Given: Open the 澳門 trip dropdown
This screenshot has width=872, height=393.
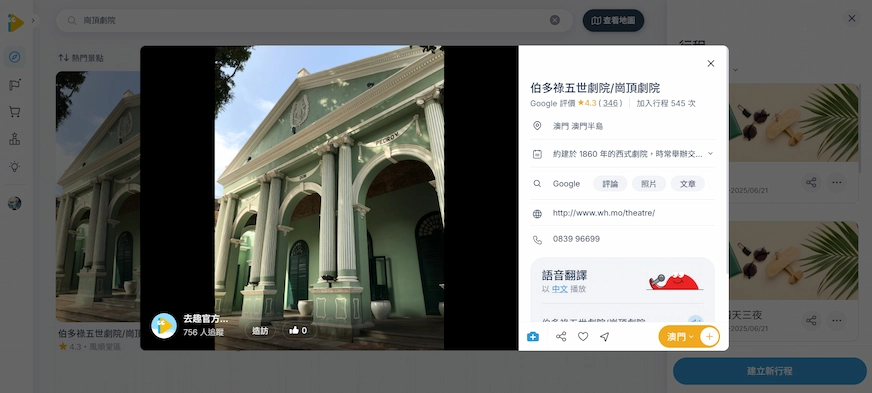Looking at the screenshot, I should tap(680, 336).
